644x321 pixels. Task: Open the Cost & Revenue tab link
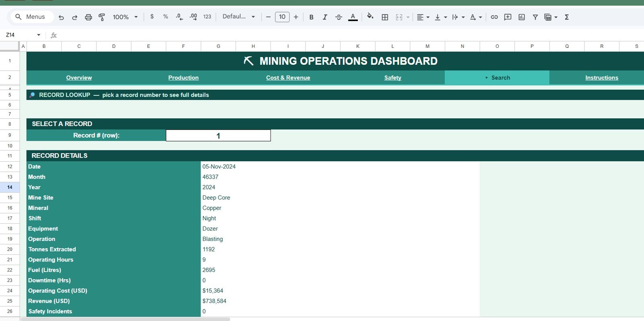[288, 78]
